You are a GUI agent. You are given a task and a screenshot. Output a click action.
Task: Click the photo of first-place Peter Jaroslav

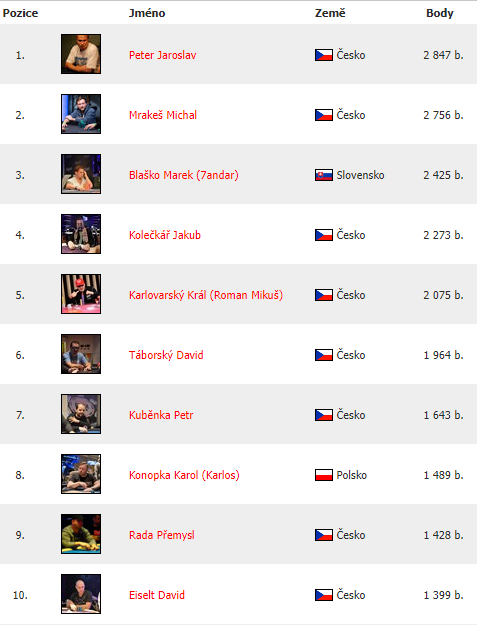point(81,54)
